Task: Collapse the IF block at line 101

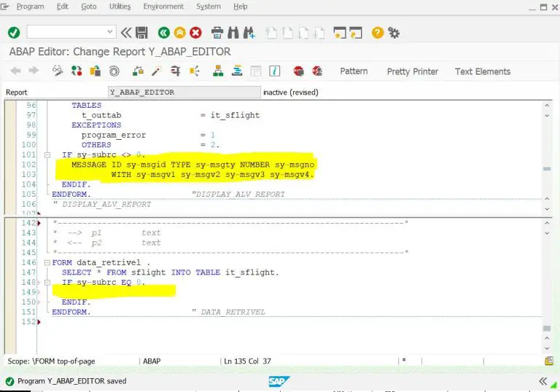Action: [47, 155]
